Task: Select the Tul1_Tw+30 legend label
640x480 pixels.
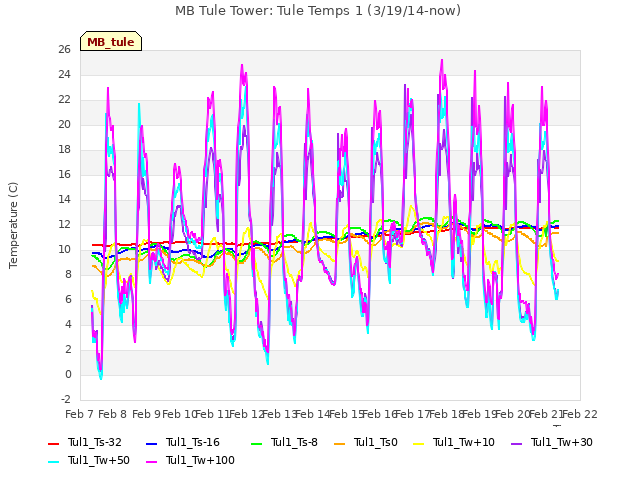Action: pyautogui.click(x=562, y=442)
